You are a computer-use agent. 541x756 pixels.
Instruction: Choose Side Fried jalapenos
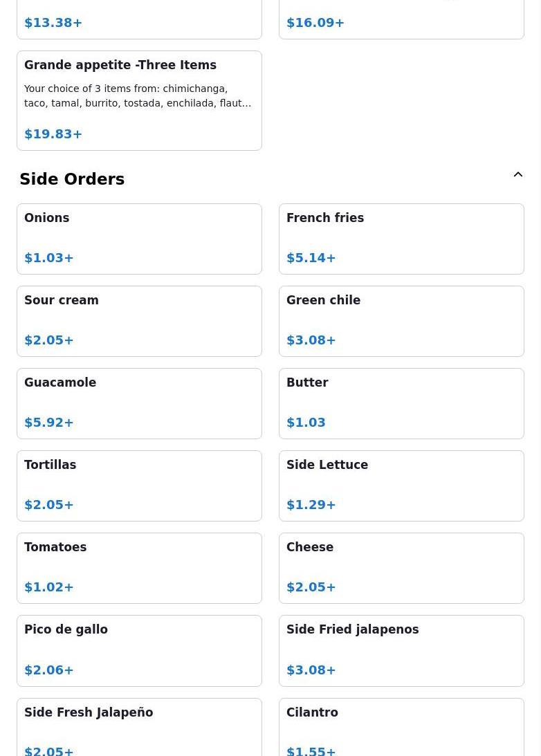pyautogui.click(x=401, y=650)
